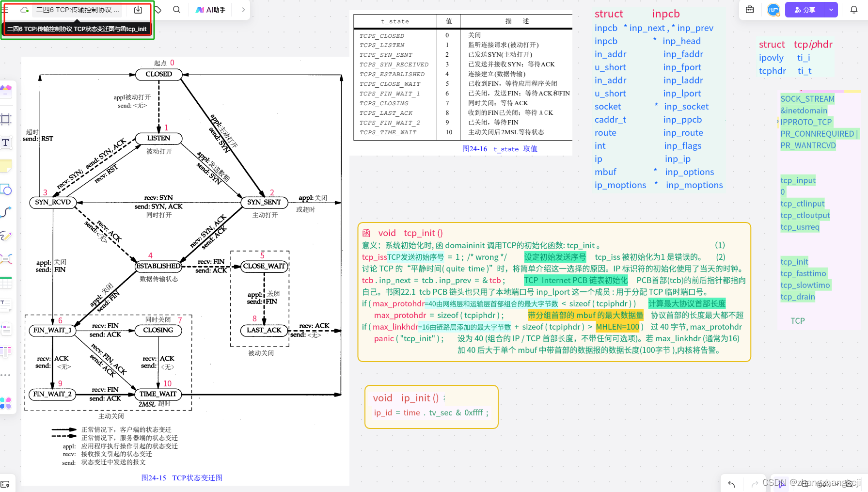Click the undo arrow at bottom
The image size is (868, 492).
click(x=731, y=484)
